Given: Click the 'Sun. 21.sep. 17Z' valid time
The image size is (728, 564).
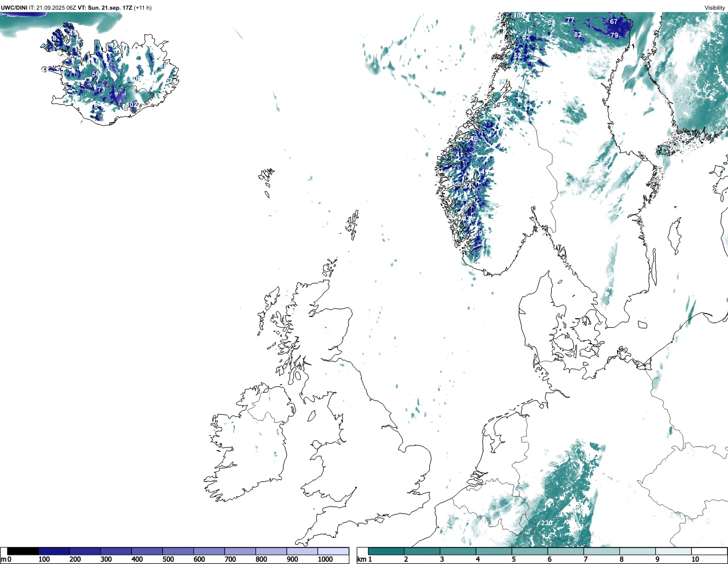Looking at the screenshot, I should 110,8.
